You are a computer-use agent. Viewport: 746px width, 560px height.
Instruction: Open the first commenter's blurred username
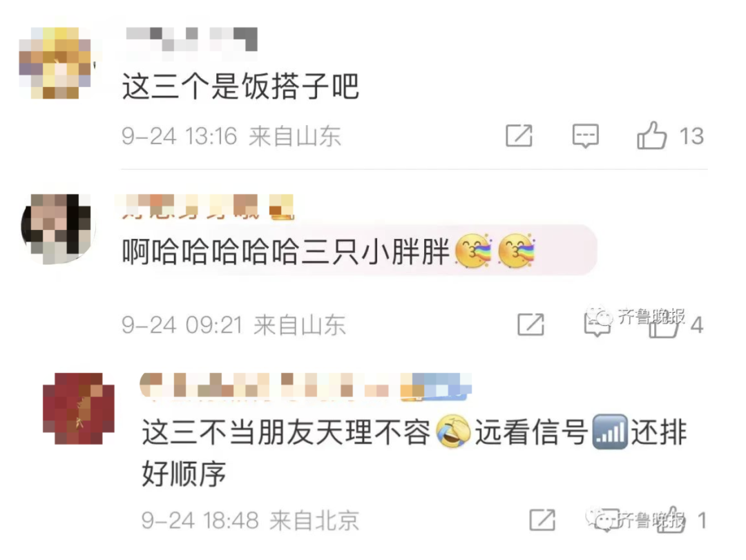(x=192, y=40)
